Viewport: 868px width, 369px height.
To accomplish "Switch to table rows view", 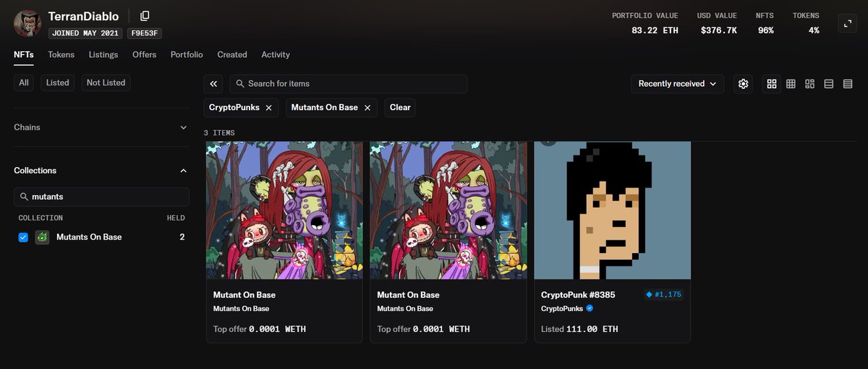I will tap(848, 84).
